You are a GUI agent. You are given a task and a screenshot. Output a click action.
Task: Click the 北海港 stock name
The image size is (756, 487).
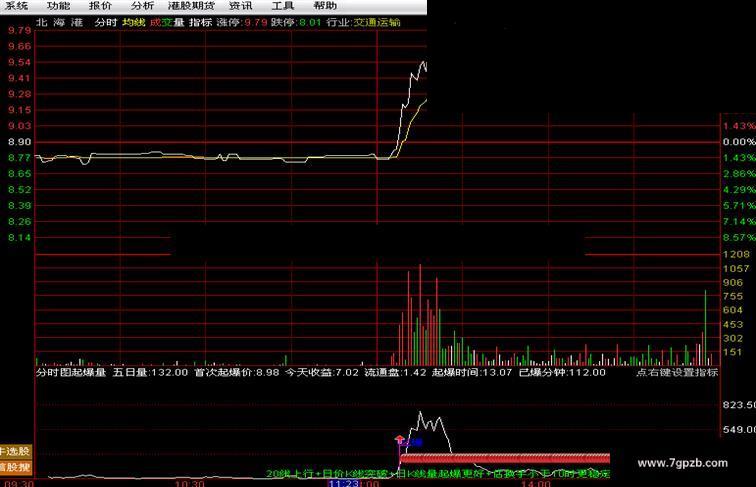[x=60, y=22]
